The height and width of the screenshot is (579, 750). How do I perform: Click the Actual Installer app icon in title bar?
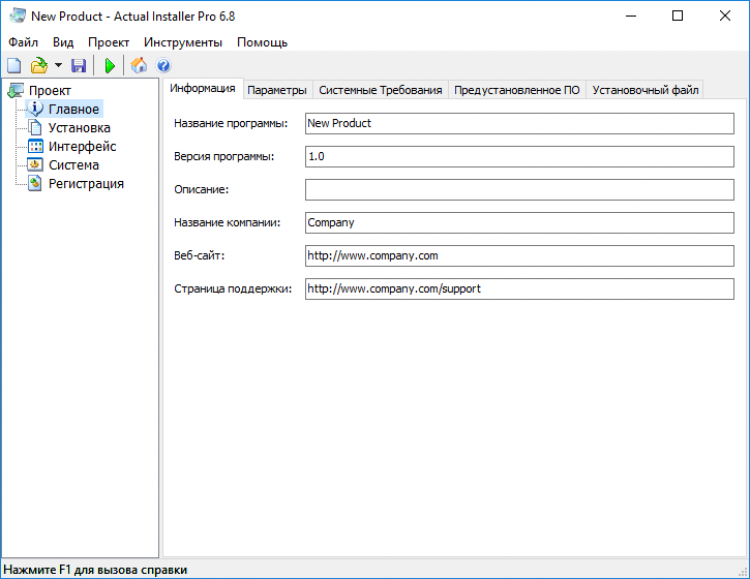(x=17, y=16)
